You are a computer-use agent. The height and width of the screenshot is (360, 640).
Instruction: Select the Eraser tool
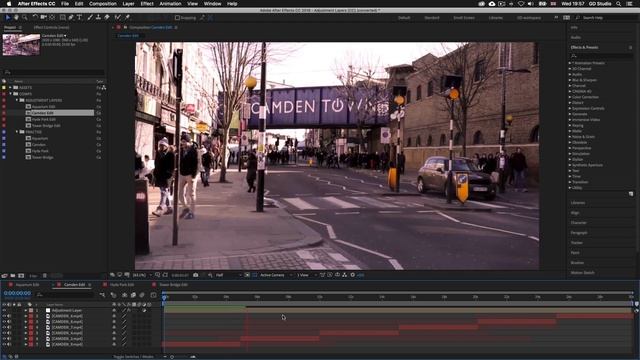click(107, 18)
